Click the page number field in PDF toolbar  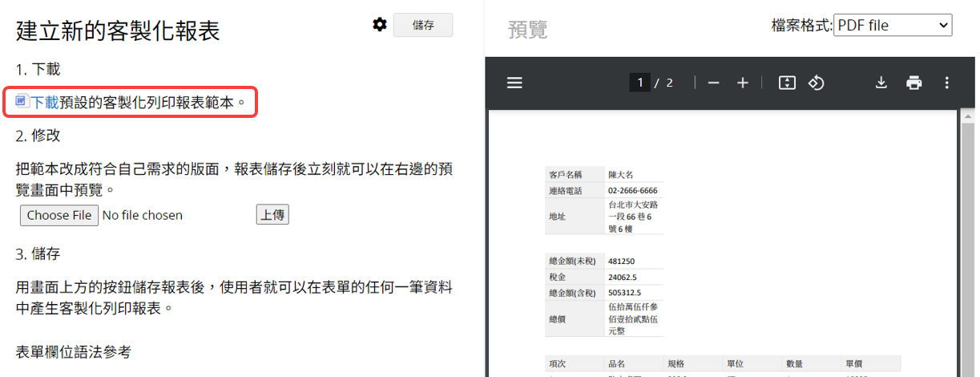[639, 83]
